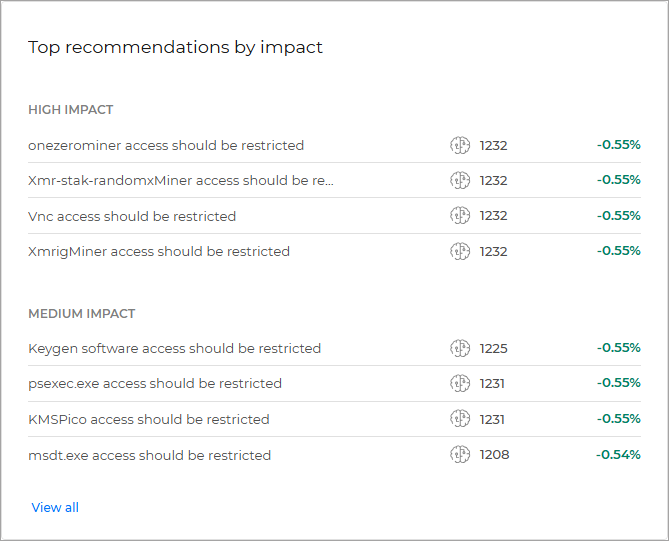Viewport: 669px width, 541px height.
Task: Click brain icon next to Vnc access row
Action: click(x=460, y=216)
